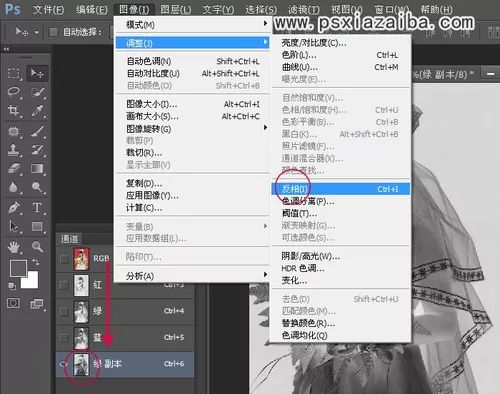Open Move tool preset dropdown arrow
The image size is (500, 394).
tap(37, 32)
